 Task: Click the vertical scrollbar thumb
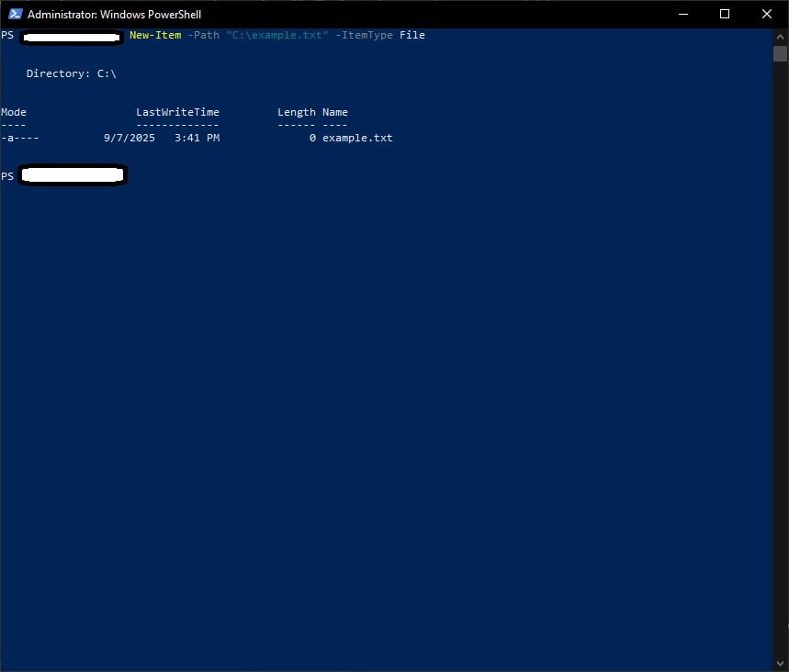click(781, 52)
